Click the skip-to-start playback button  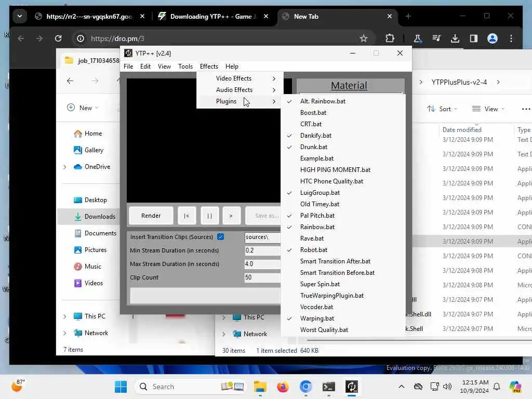(187, 216)
